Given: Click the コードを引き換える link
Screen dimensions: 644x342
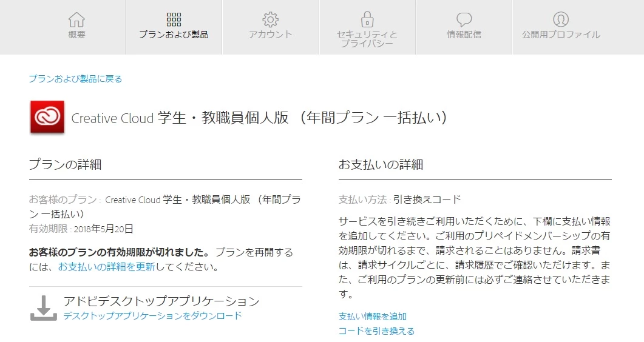Looking at the screenshot, I should [x=376, y=331].
